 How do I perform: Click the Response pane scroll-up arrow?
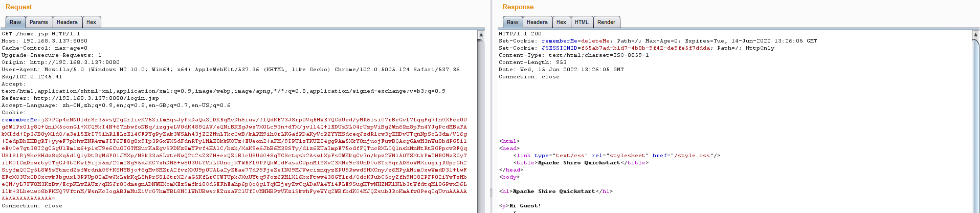click(975, 35)
